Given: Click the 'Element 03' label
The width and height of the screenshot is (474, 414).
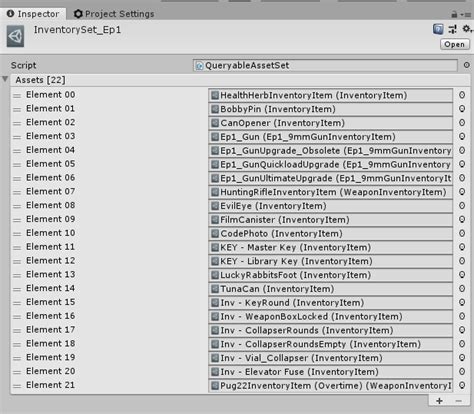Looking at the screenshot, I should pos(50,136).
